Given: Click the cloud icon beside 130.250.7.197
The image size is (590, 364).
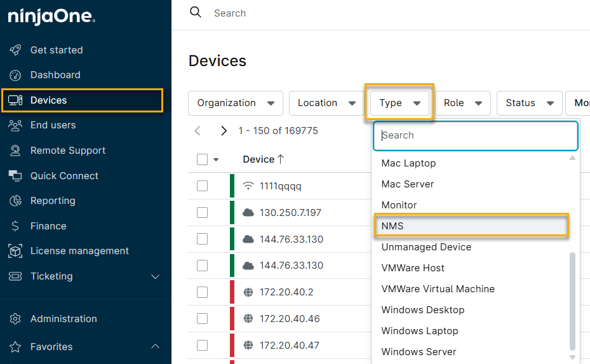Looking at the screenshot, I should point(248,212).
